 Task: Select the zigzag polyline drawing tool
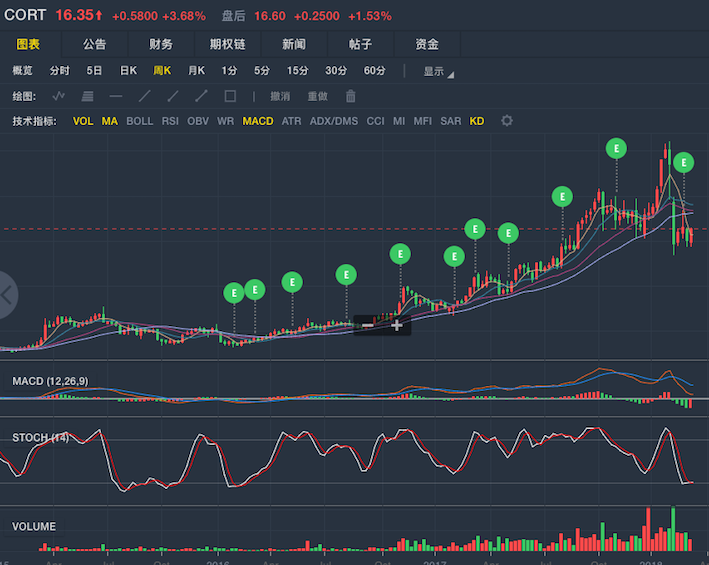(x=58, y=96)
